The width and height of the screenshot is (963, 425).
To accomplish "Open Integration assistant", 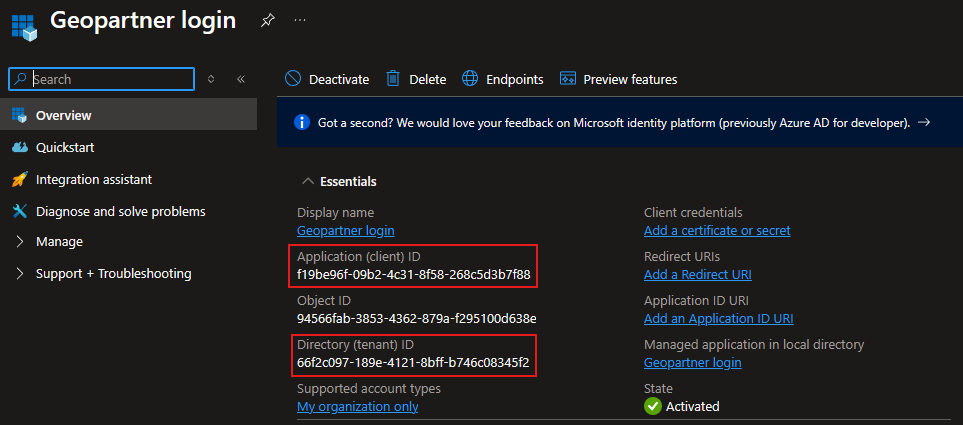I will 94,179.
